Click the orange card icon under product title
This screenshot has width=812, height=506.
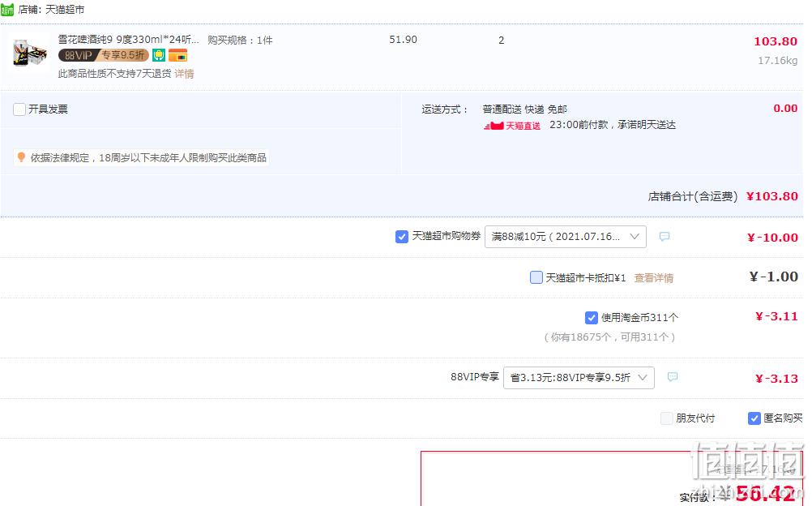(177, 55)
